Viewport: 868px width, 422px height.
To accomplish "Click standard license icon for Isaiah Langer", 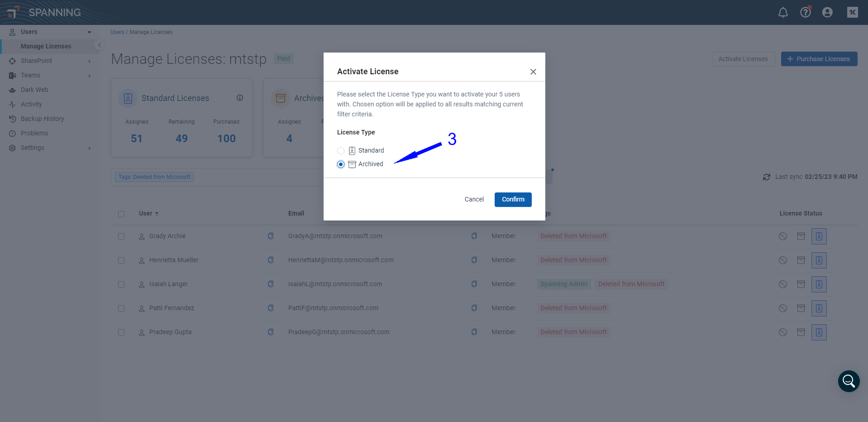I will click(819, 284).
